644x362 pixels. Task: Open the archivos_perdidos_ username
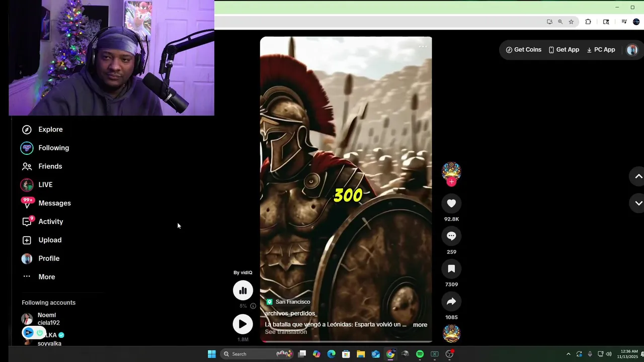click(291, 313)
